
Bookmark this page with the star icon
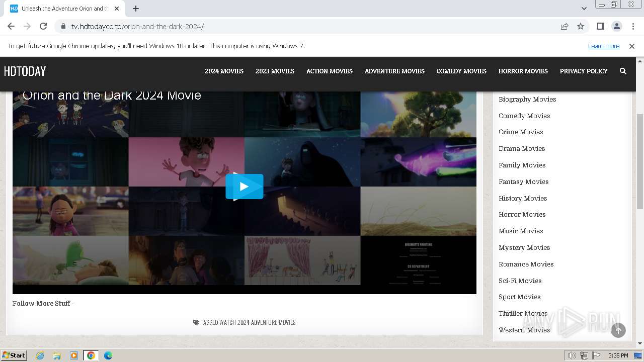point(581,26)
